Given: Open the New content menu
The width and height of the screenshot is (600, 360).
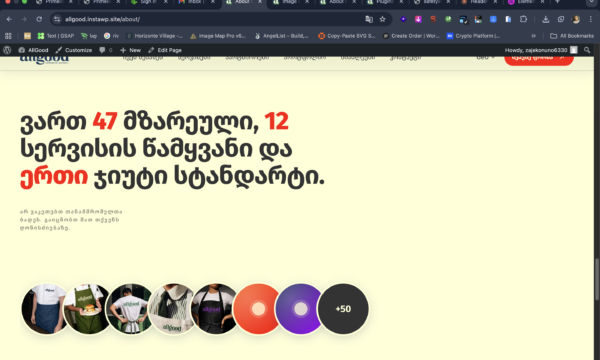Looking at the screenshot, I should coord(130,50).
